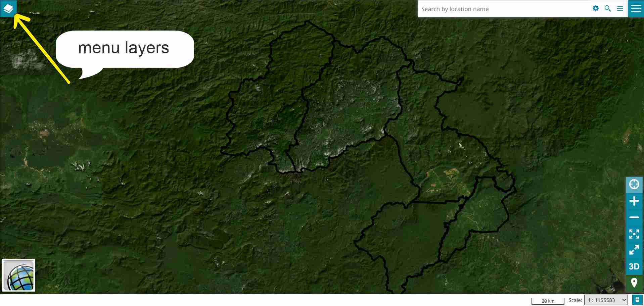Click the magnifier search icon

click(607, 8)
